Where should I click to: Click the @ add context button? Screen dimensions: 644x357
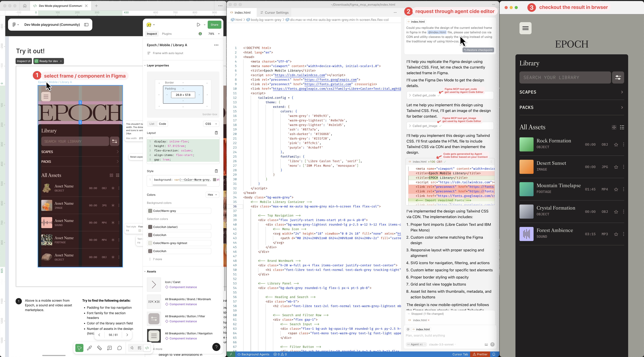coord(408,329)
